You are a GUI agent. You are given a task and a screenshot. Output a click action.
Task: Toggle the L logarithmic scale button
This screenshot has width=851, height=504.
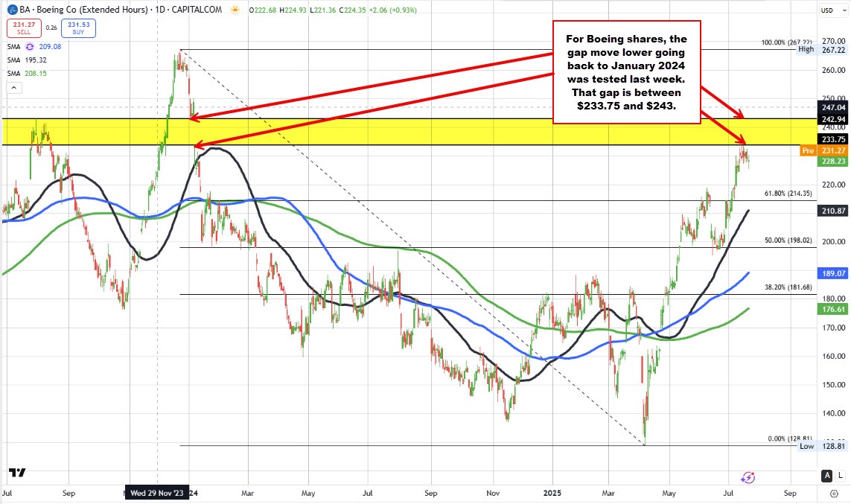coord(840,476)
